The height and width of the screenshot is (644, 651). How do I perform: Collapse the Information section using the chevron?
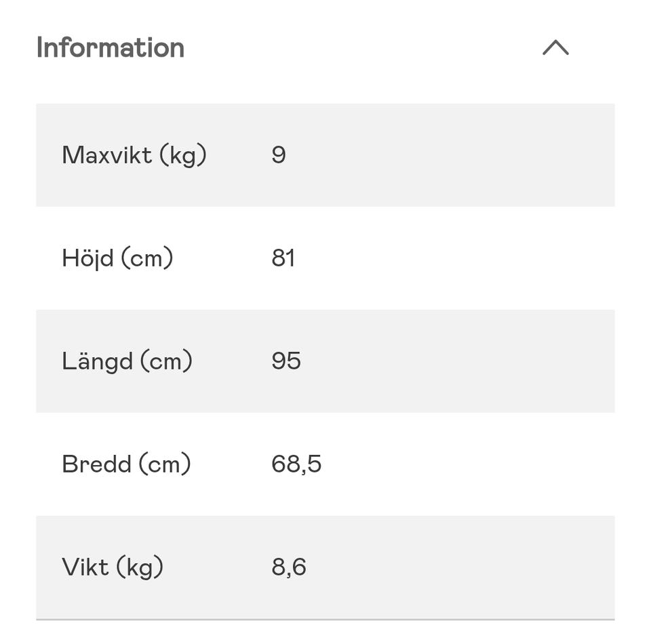point(555,48)
